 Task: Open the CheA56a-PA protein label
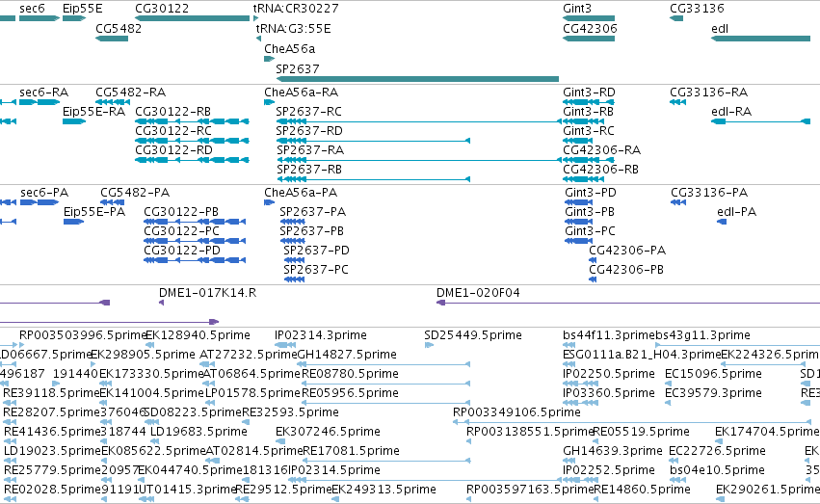pyautogui.click(x=301, y=193)
